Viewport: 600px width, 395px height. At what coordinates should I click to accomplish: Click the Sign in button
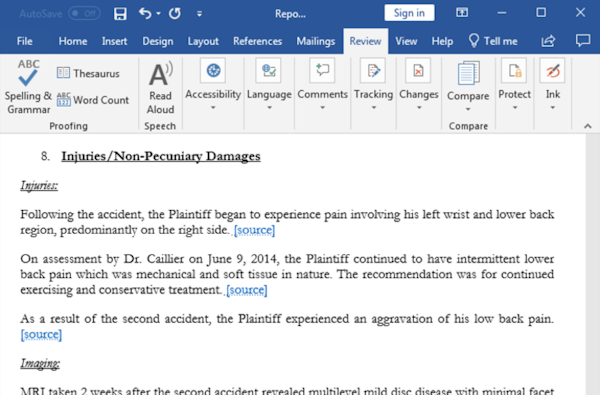click(409, 13)
